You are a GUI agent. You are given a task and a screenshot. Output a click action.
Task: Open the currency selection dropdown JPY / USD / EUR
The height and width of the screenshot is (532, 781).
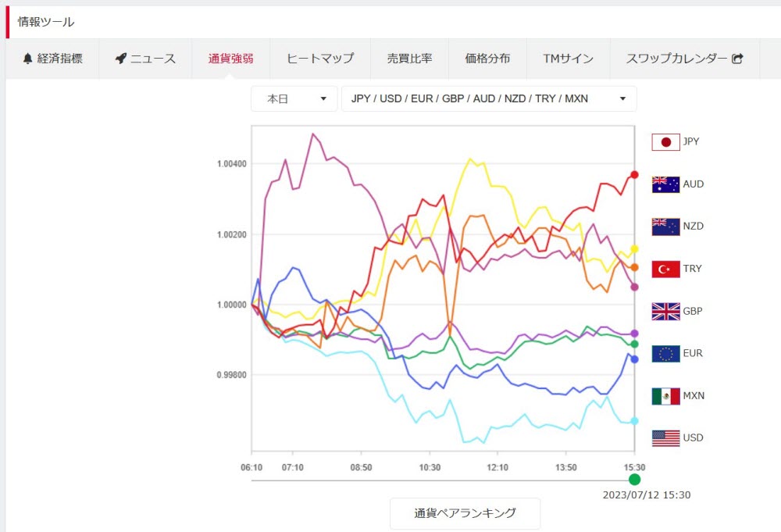pyautogui.click(x=489, y=98)
